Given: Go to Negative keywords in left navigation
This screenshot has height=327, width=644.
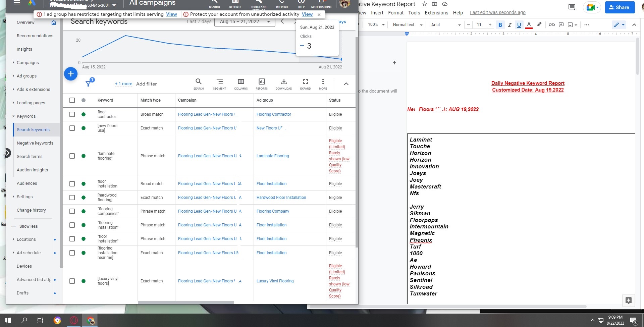Looking at the screenshot, I should [35, 143].
